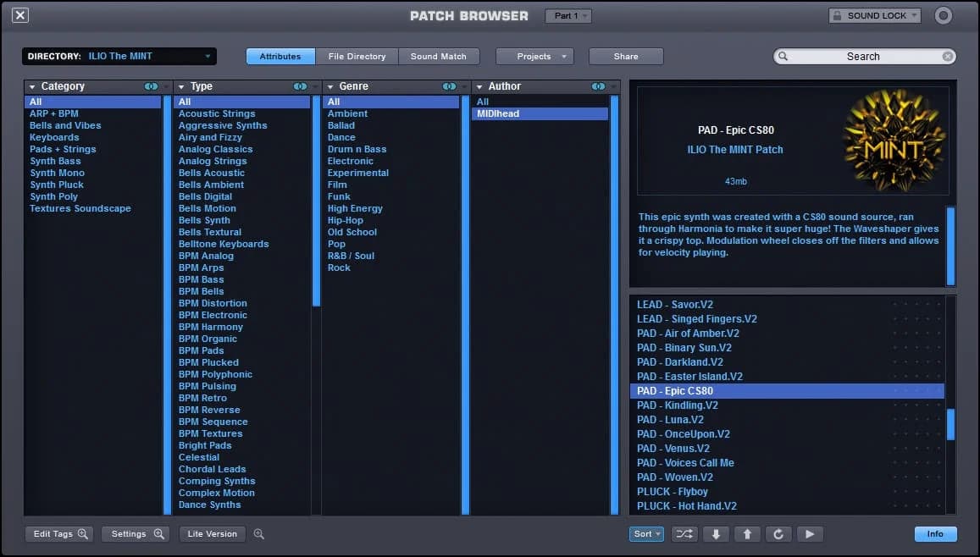This screenshot has width=980, height=557.
Task: Click the refresh icon in bottom toolbar
Action: [778, 534]
